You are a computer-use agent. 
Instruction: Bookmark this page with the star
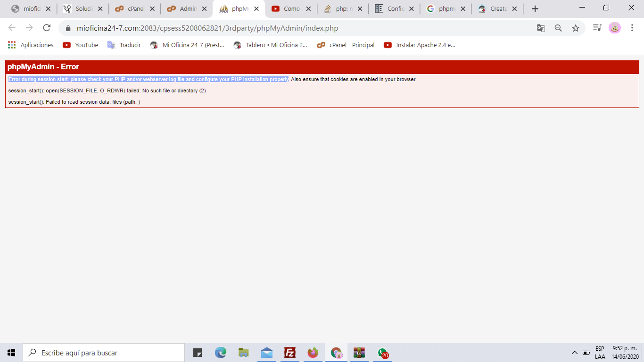coord(576,28)
